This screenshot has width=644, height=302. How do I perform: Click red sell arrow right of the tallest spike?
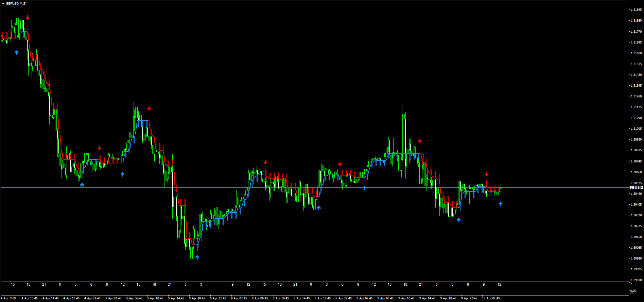point(420,141)
